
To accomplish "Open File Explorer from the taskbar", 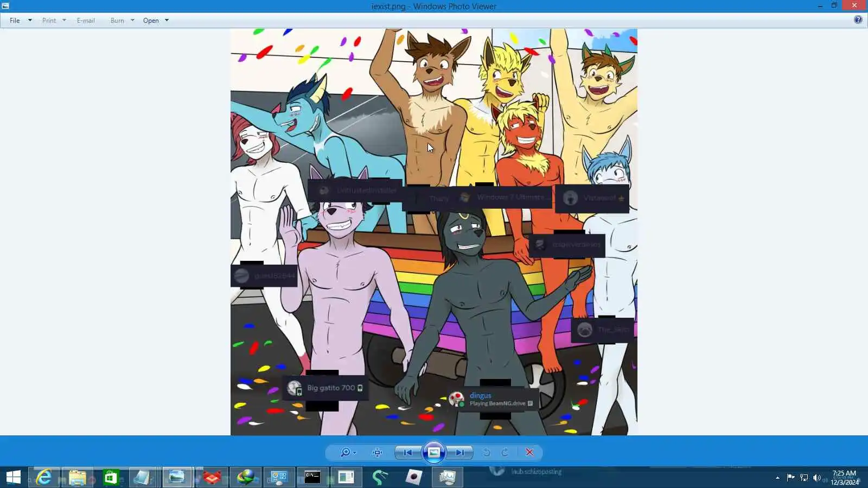I will pos(77,477).
